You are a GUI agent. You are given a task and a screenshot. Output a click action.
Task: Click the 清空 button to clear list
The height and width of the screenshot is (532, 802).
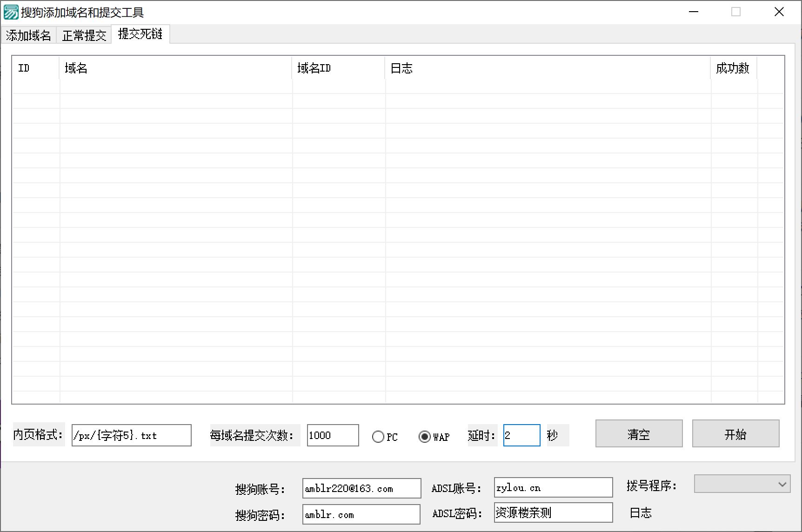click(x=639, y=433)
